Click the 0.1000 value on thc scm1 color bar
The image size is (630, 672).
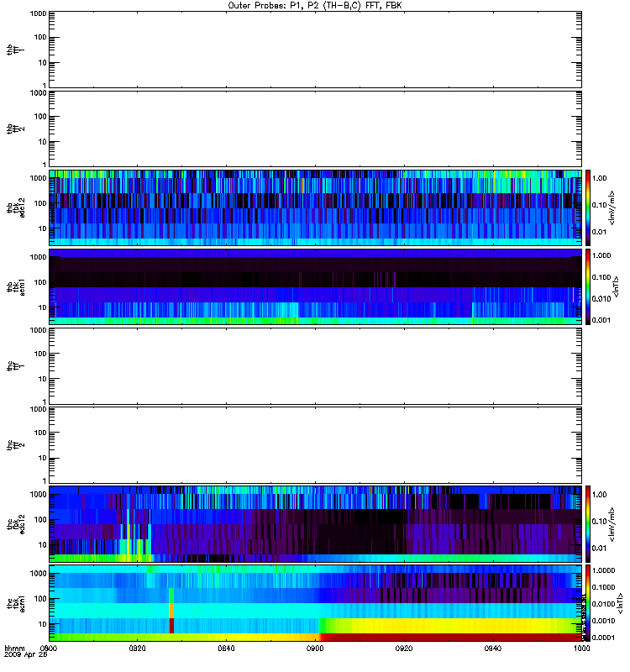click(x=603, y=587)
